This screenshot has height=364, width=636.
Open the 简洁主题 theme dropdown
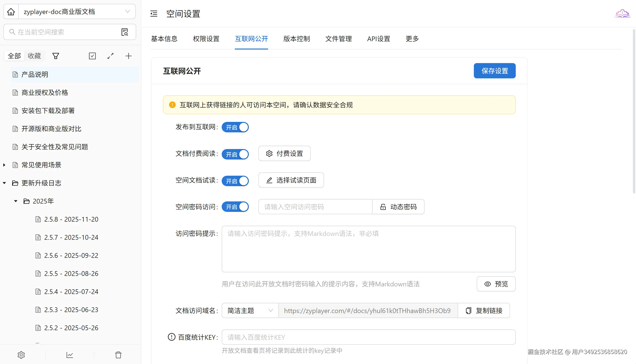(250, 310)
